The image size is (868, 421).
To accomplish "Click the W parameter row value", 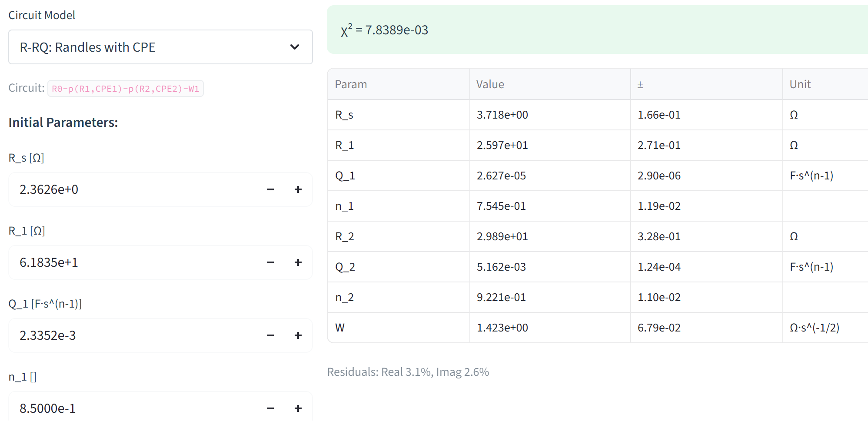I will [502, 328].
